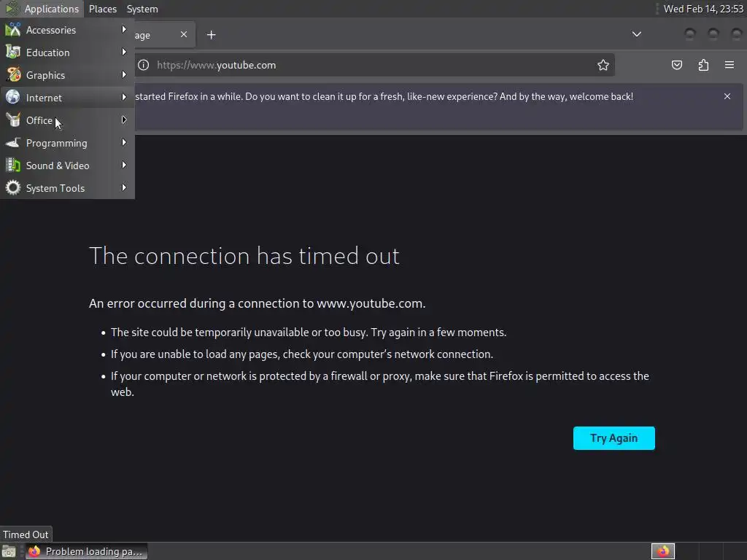Open the Save to Pocket icon
Screen dimensions: 747x560
click(676, 65)
